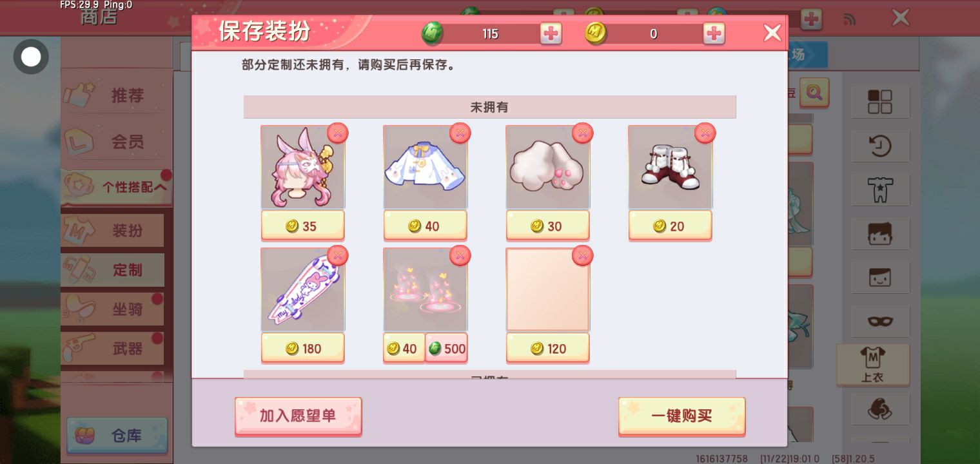Add more green gems with plus icon

pos(551,34)
